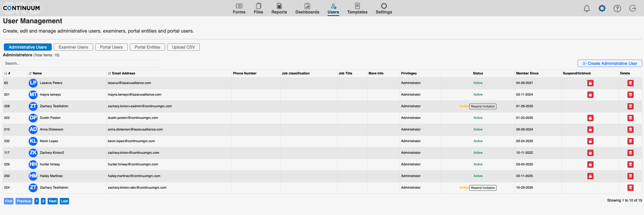Switch to Examiner Users tab
The height and width of the screenshot is (215, 644).
[x=73, y=47]
